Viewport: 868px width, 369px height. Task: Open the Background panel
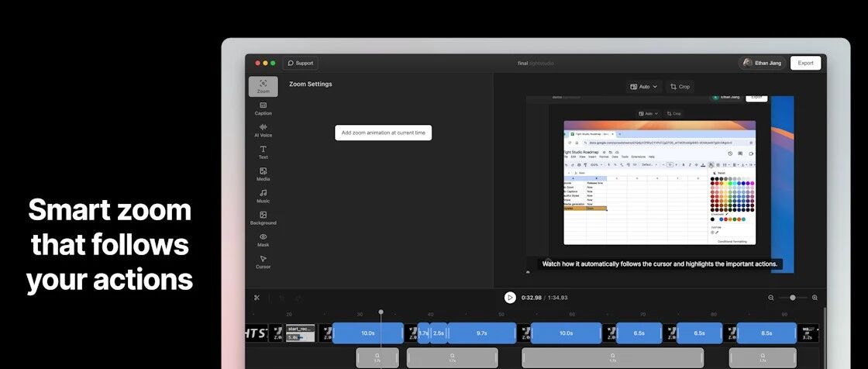263,219
